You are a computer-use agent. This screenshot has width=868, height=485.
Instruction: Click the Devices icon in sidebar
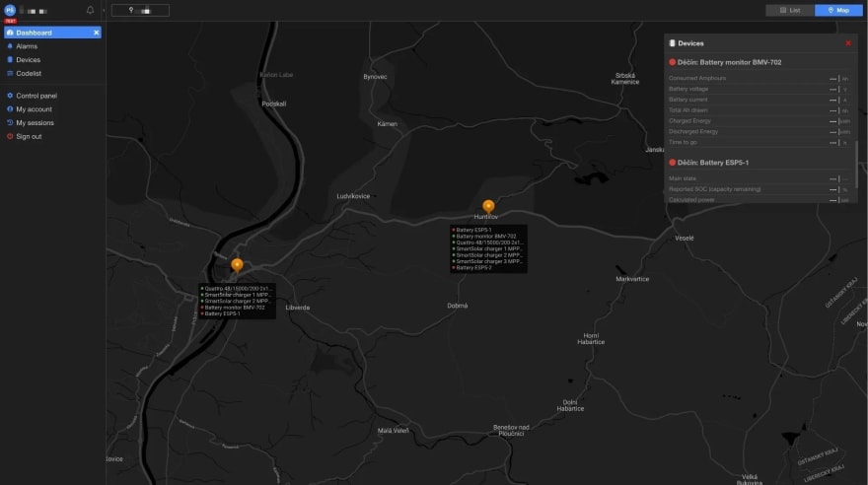click(10, 60)
